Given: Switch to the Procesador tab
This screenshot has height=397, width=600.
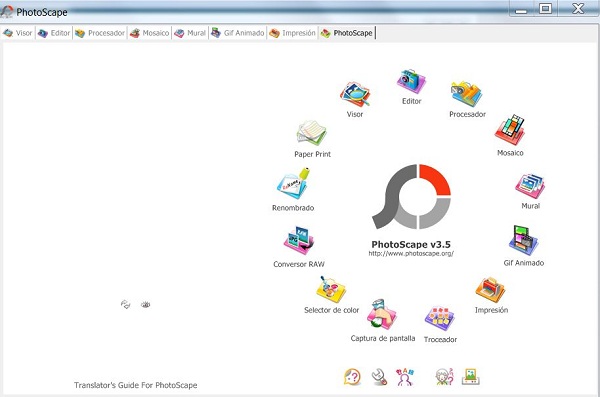Looking at the screenshot, I should coord(100,33).
